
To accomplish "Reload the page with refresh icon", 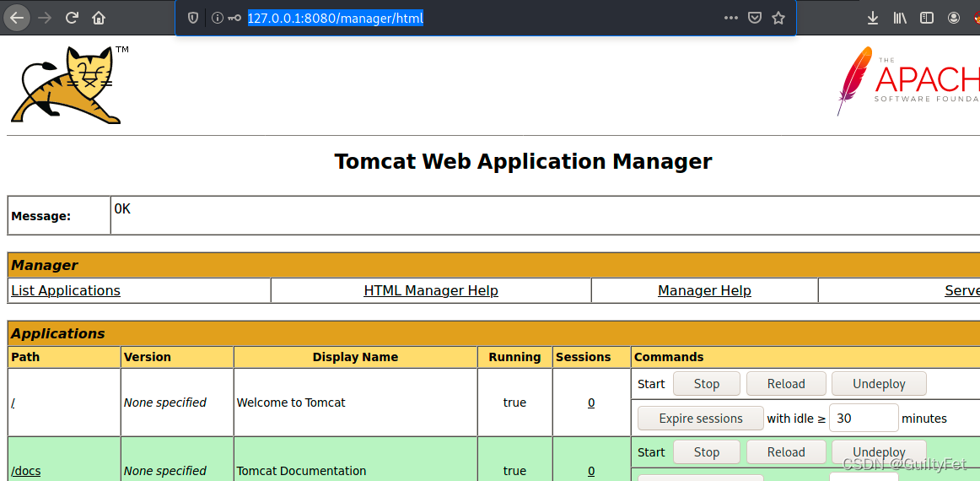I will coord(72,18).
